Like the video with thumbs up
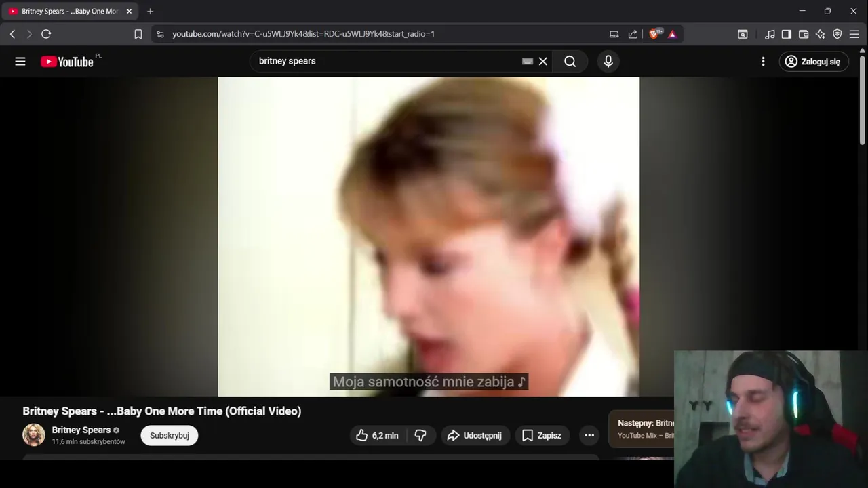Image resolution: width=868 pixels, height=488 pixels. pyautogui.click(x=377, y=435)
